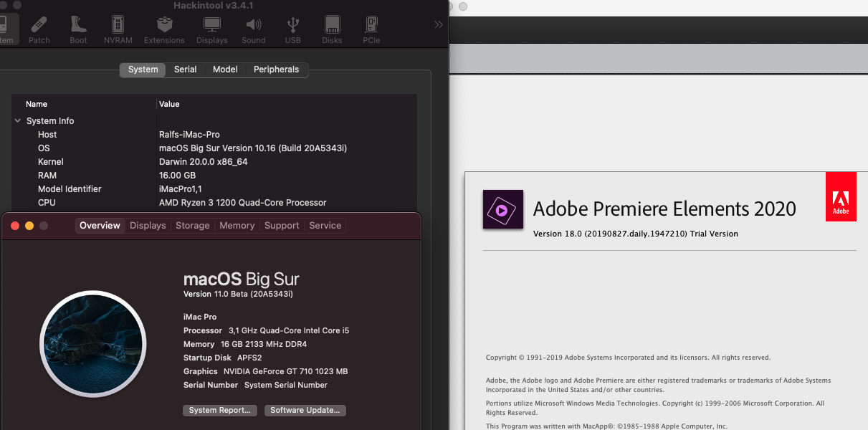The height and width of the screenshot is (430, 868).
Task: Open the Sound speaker icon
Action: click(x=254, y=30)
